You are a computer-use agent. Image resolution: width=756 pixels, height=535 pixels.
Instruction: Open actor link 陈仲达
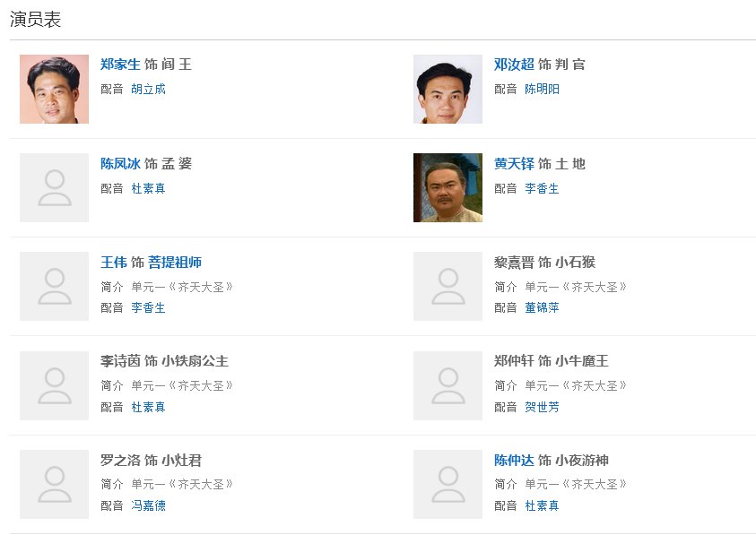tap(514, 461)
